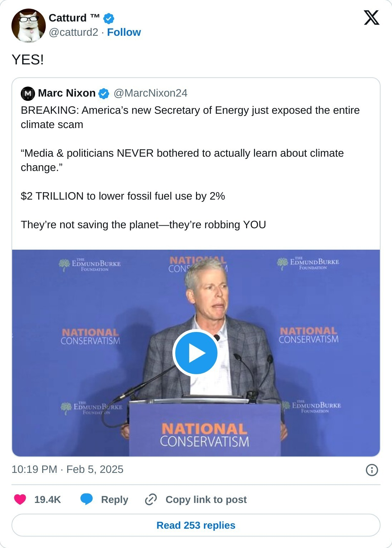Open the 10:19 PM Feb 5 timestamp
The width and height of the screenshot is (392, 548).
(67, 469)
